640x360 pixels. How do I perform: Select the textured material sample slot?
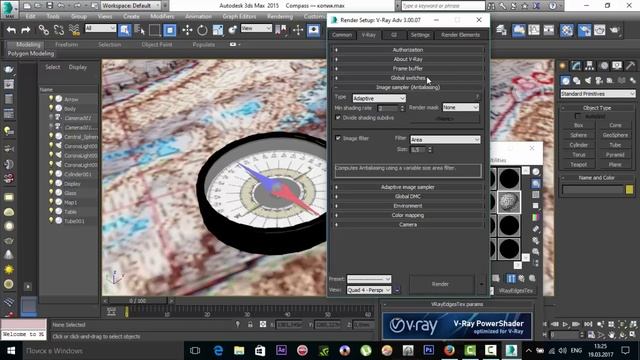(x=509, y=202)
